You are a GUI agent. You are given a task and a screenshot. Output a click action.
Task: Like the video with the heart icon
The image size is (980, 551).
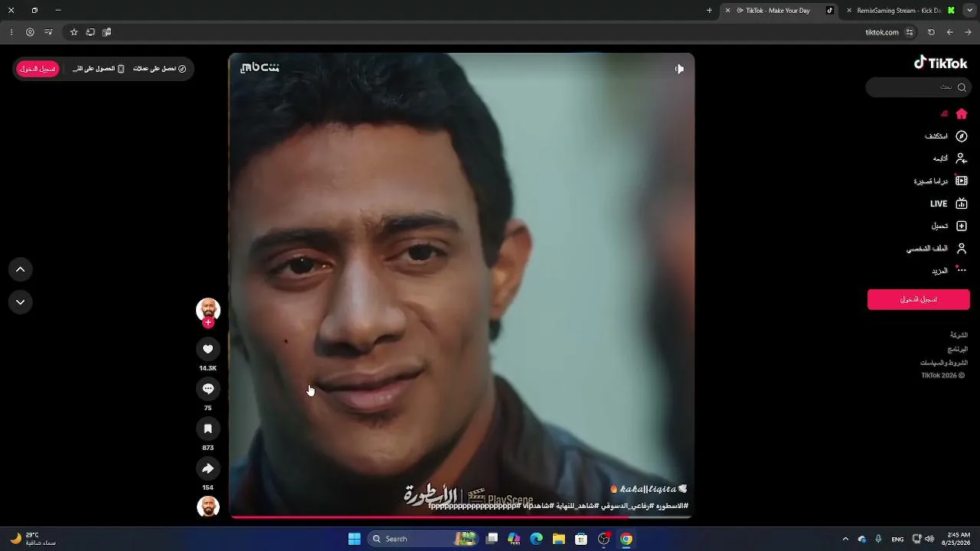click(207, 349)
